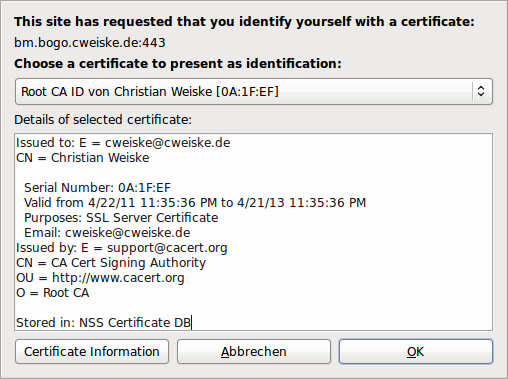Confirm the selected certificate with OK
The image size is (508, 379).
coord(416,352)
